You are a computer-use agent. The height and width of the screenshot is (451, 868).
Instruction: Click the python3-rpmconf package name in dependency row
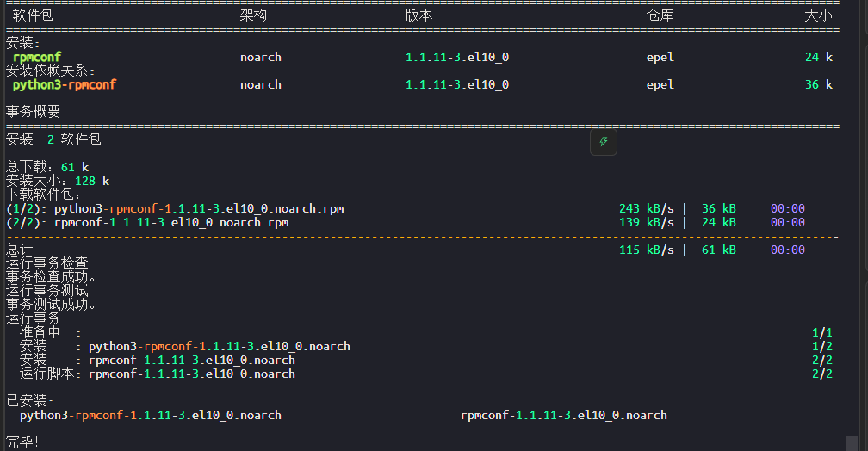coord(65,84)
